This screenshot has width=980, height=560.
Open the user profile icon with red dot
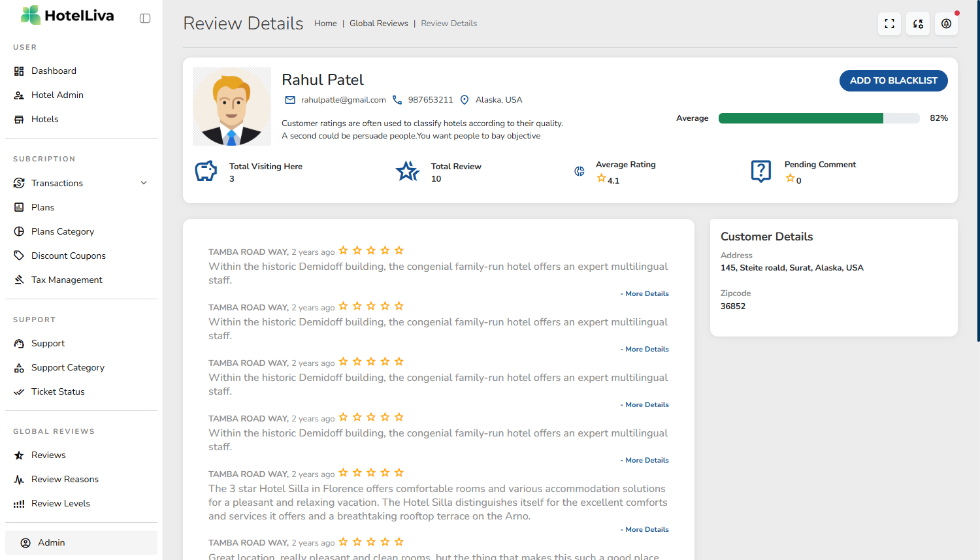pyautogui.click(x=946, y=24)
